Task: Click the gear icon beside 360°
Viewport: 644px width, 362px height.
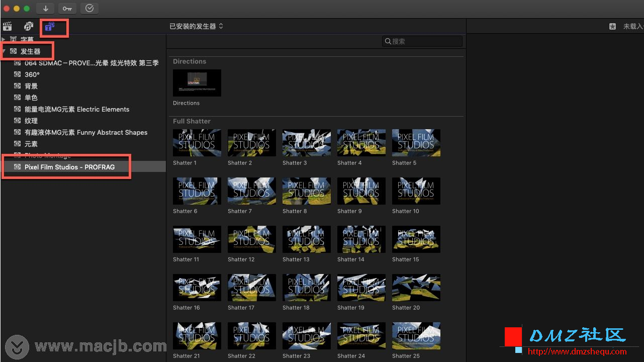Action: point(18,74)
